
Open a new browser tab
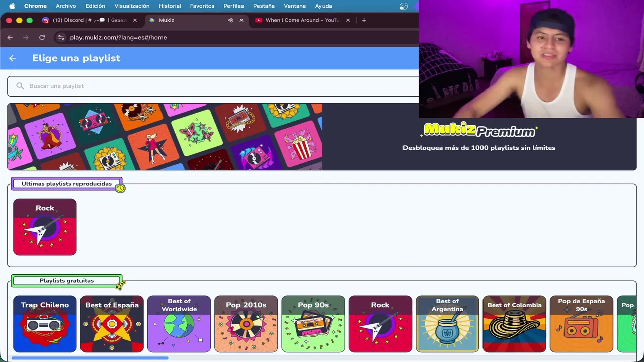click(364, 20)
